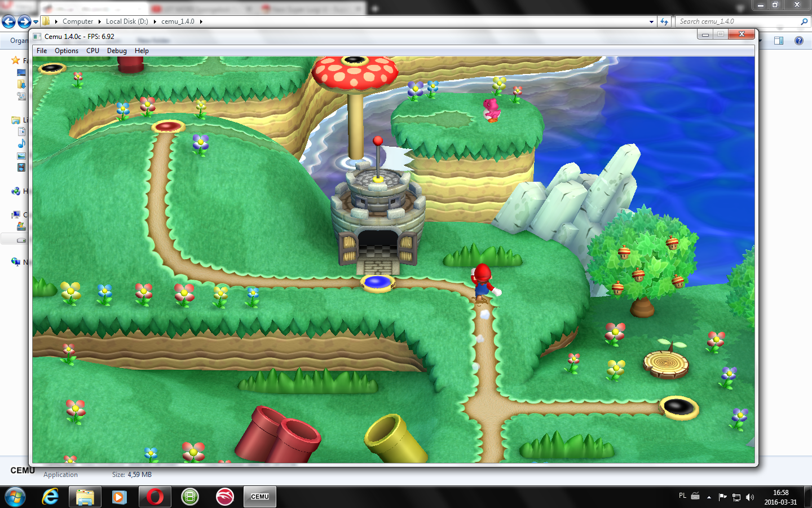
Task: Select the highlighted local disk in sidebar
Action: [21, 239]
